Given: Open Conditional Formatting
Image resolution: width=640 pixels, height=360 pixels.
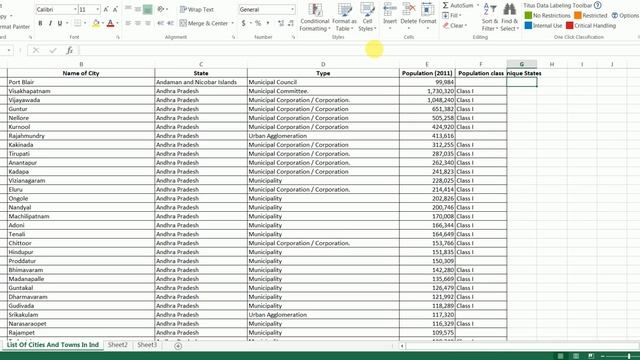Looking at the screenshot, I should point(315,17).
